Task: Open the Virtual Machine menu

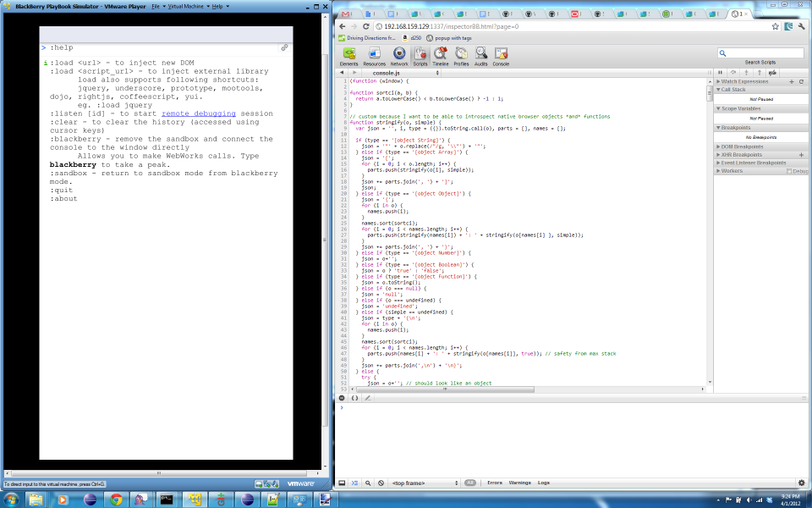Action: pos(187,6)
